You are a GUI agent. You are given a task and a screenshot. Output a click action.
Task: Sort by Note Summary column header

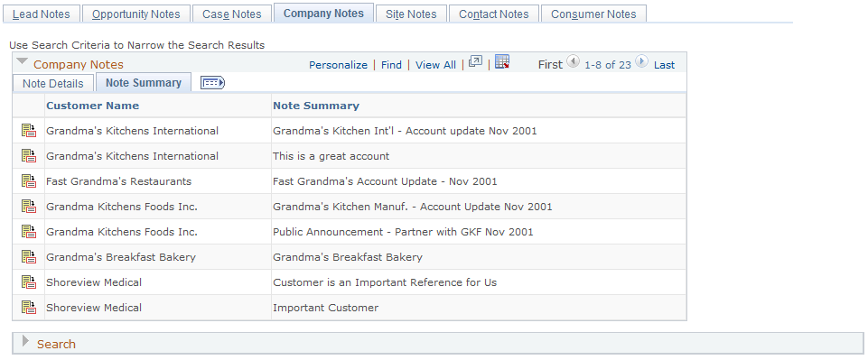click(316, 106)
